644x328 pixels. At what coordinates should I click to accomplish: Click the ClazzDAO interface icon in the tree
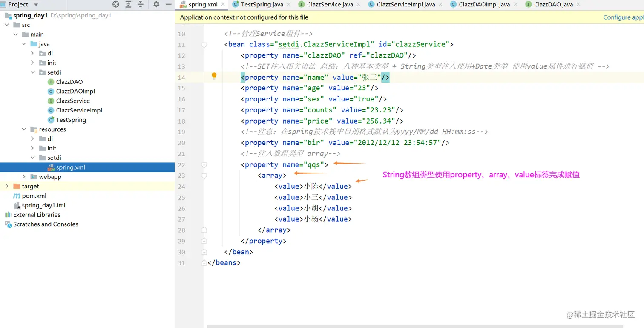tap(51, 82)
